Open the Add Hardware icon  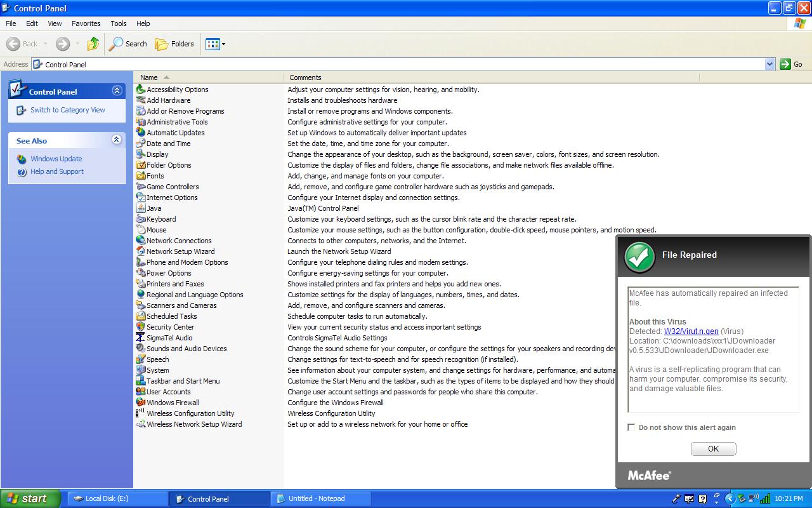(141, 100)
